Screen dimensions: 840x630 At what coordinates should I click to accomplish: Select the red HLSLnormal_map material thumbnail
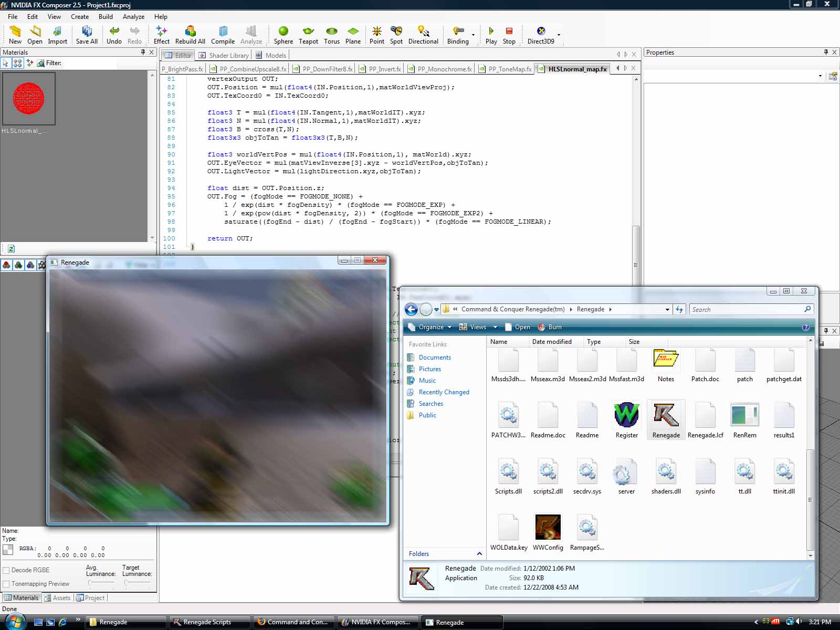coord(29,99)
